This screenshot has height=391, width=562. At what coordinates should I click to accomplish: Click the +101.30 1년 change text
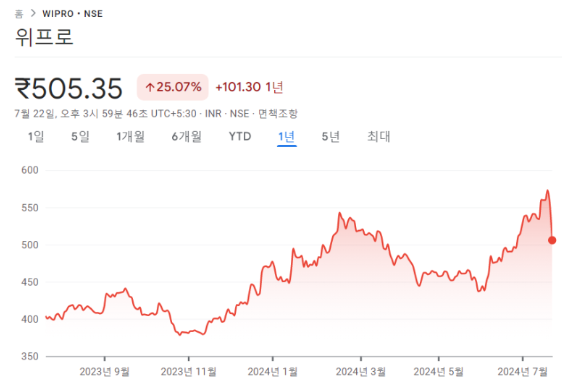click(x=249, y=87)
